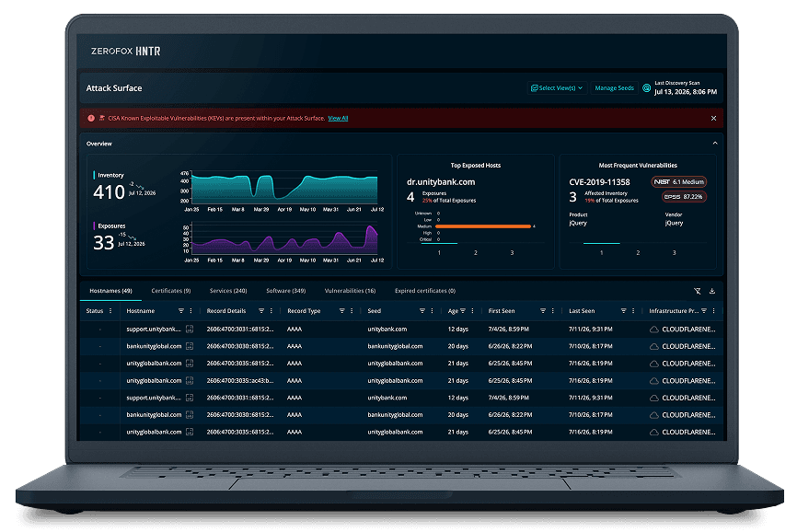Click the orange Medium severity bar
The image size is (797, 532).
tap(483, 226)
